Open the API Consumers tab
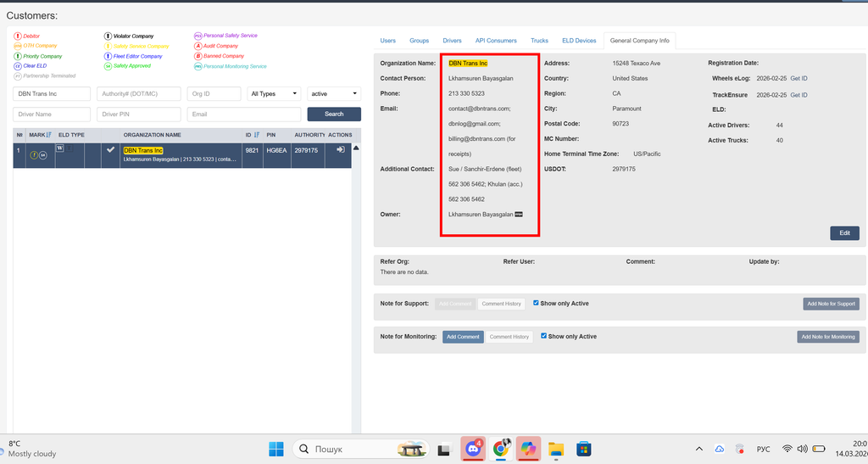Image resolution: width=868 pixels, height=464 pixels. (496, 41)
